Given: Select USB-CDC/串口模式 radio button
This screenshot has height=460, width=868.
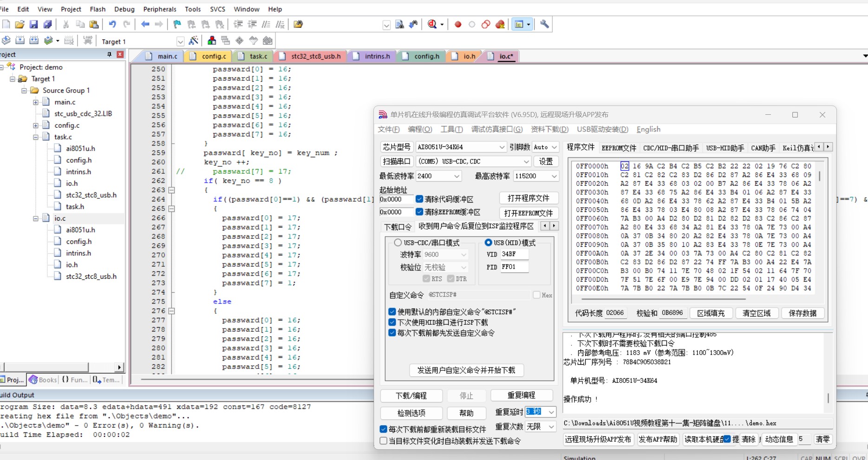Looking at the screenshot, I should pyautogui.click(x=398, y=243).
